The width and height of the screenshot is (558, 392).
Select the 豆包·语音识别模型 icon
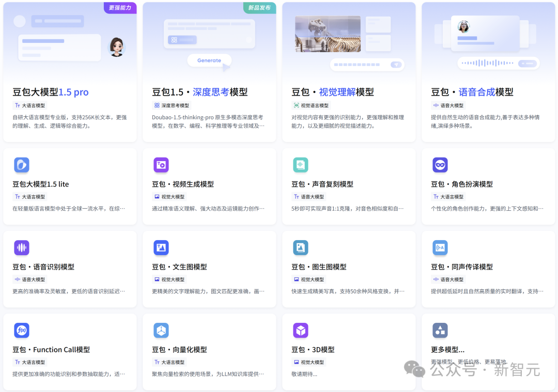tap(22, 247)
